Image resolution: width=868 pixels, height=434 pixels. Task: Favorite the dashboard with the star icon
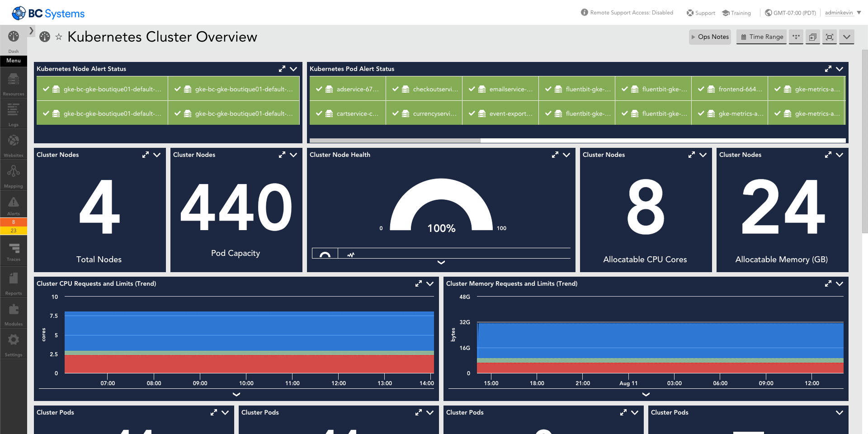[x=59, y=37]
